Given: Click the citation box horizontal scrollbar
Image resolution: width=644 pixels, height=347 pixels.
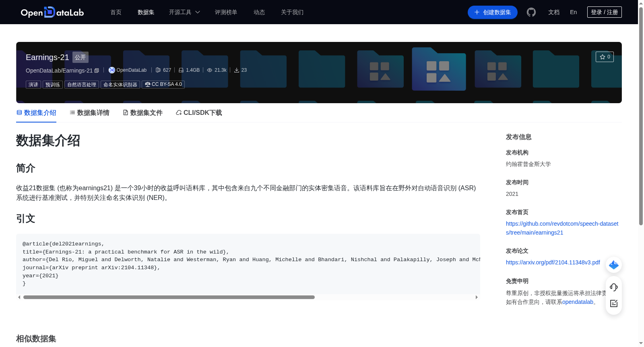Looking at the screenshot, I should pos(169,297).
